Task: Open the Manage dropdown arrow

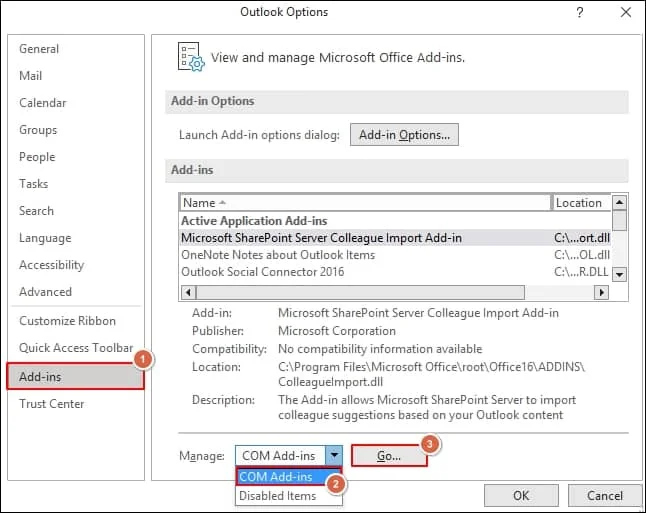Action: pos(334,455)
